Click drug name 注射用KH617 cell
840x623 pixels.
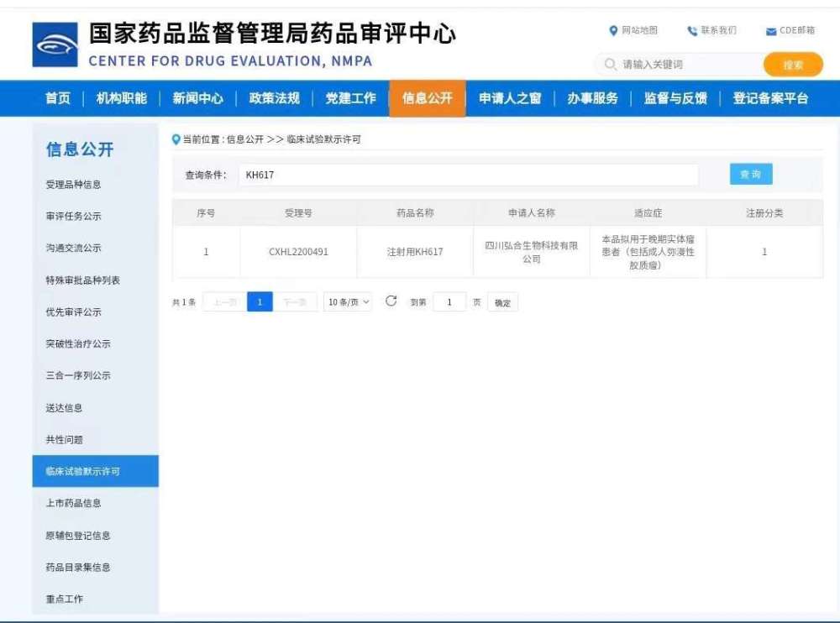coord(415,252)
